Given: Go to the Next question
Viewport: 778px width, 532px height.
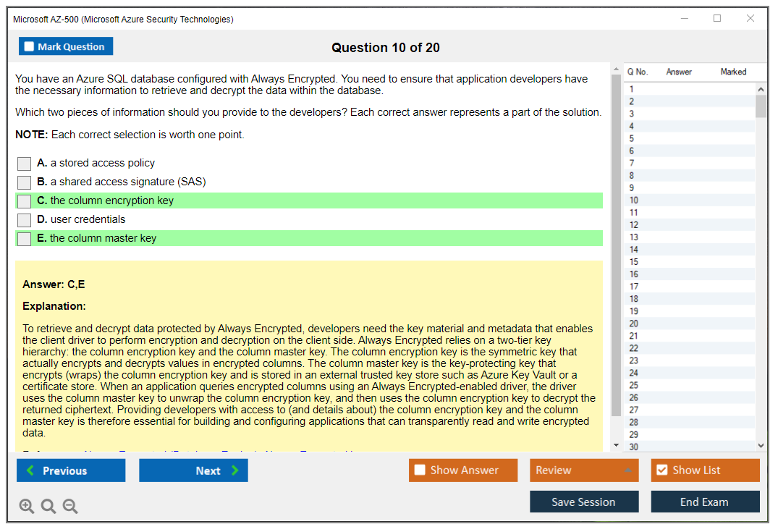Looking at the screenshot, I should (193, 470).
